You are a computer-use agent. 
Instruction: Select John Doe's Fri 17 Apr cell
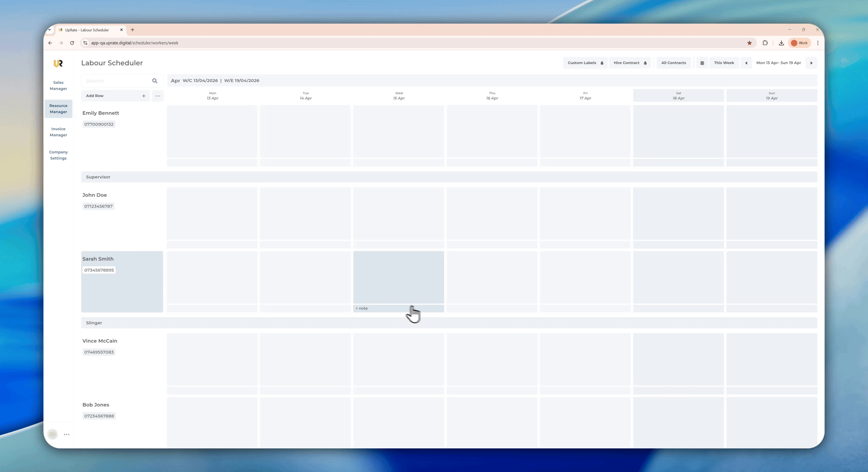click(x=585, y=214)
